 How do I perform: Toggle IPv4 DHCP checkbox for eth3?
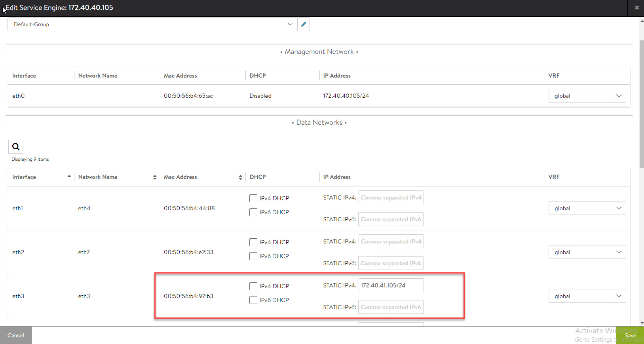(x=253, y=286)
